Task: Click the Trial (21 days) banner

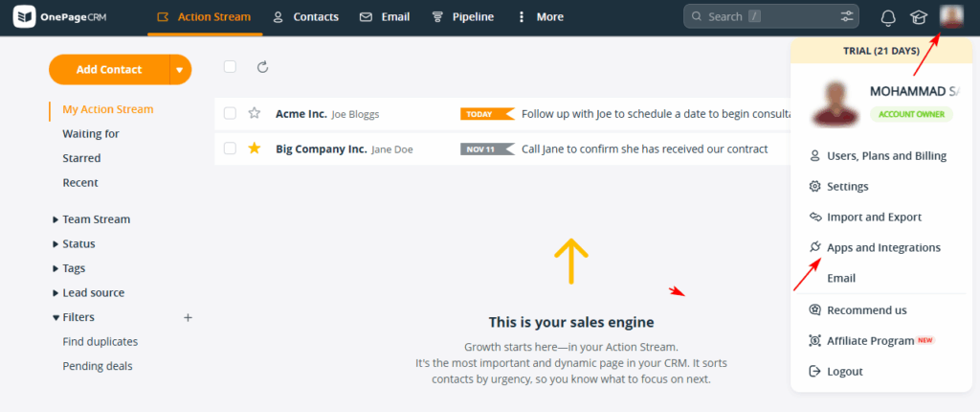Action: tap(881, 51)
